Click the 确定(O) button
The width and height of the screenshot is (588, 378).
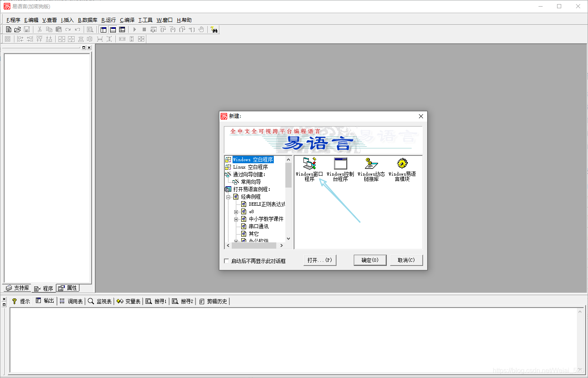click(370, 260)
